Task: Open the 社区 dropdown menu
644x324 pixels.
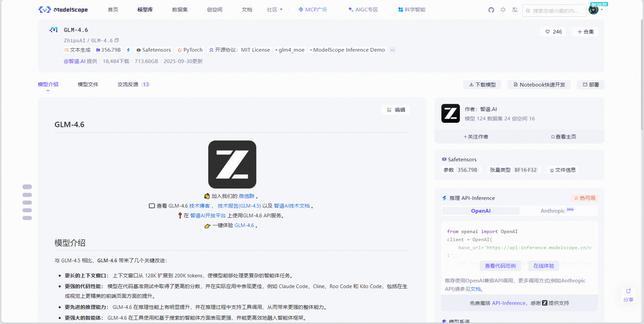Action: click(x=275, y=10)
